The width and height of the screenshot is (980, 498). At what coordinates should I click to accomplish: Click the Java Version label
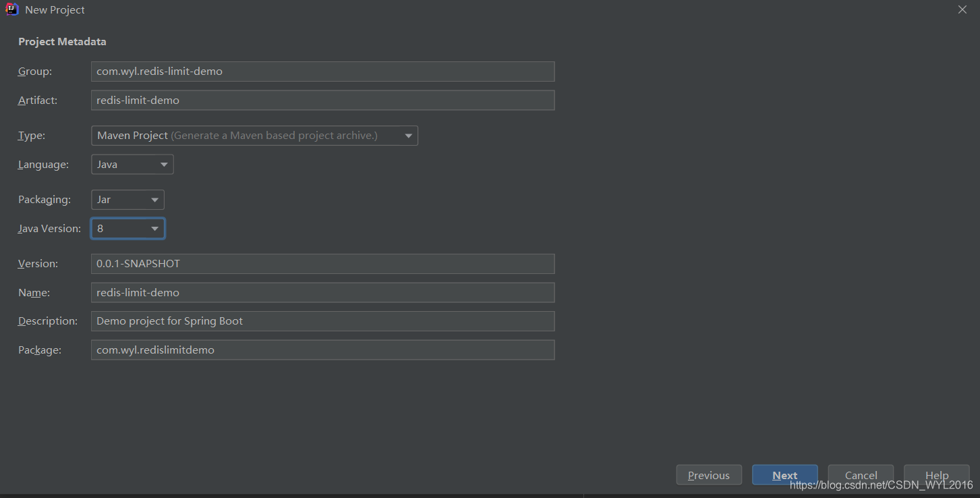(49, 229)
